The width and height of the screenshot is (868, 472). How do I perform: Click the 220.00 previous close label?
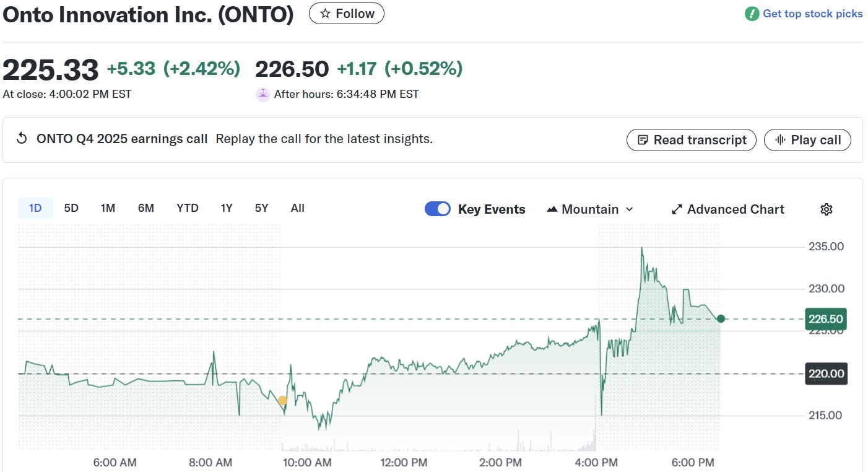826,374
